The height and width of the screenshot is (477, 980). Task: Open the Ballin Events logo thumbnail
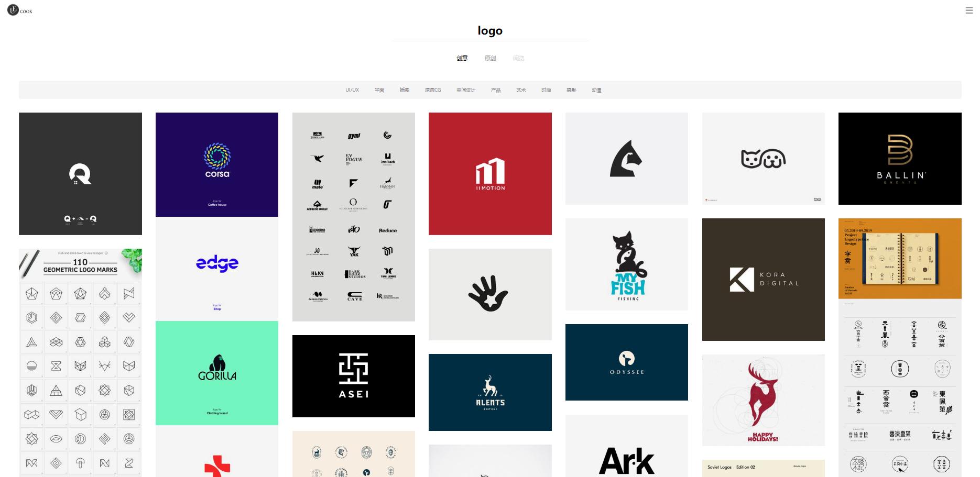[900, 159]
